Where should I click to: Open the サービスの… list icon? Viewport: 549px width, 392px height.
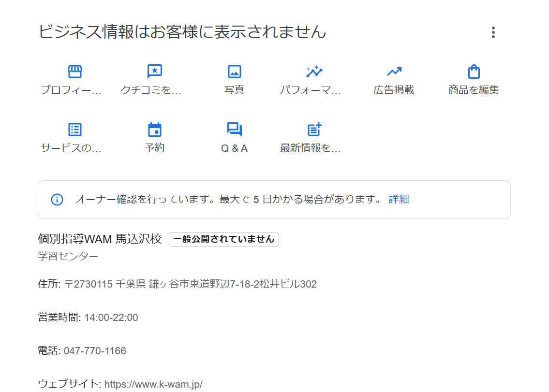75,130
